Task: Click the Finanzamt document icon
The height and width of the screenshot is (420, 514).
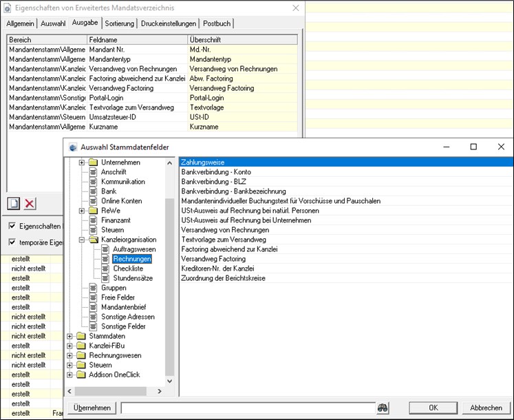Action: 93,220
